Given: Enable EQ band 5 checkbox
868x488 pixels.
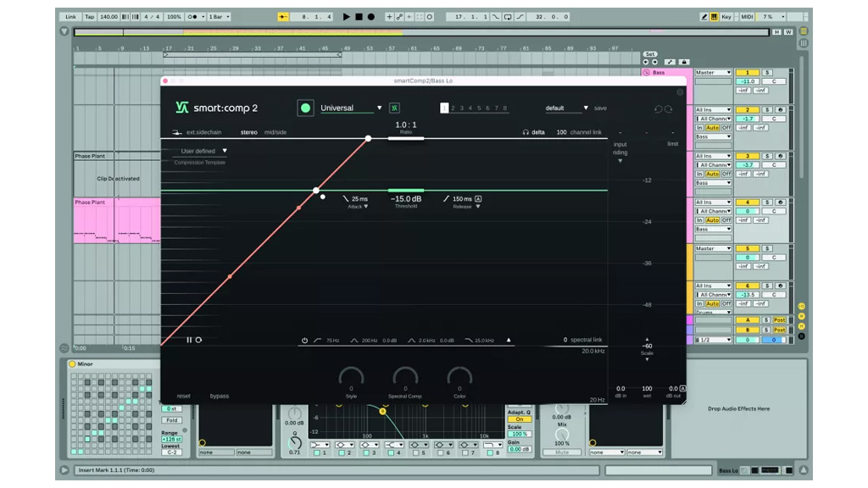Looking at the screenshot, I should [415, 452].
